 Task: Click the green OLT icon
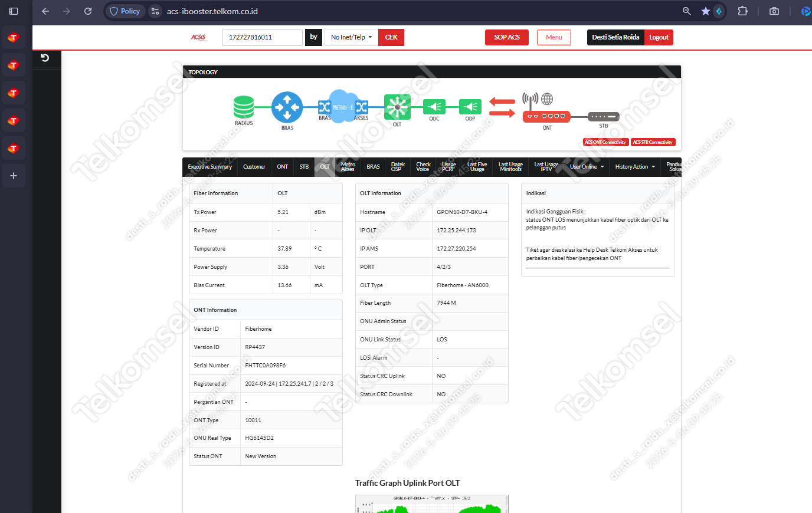pos(397,107)
